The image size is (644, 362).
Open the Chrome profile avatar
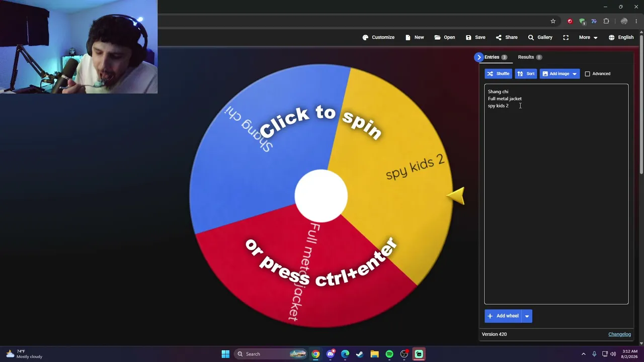tap(624, 21)
